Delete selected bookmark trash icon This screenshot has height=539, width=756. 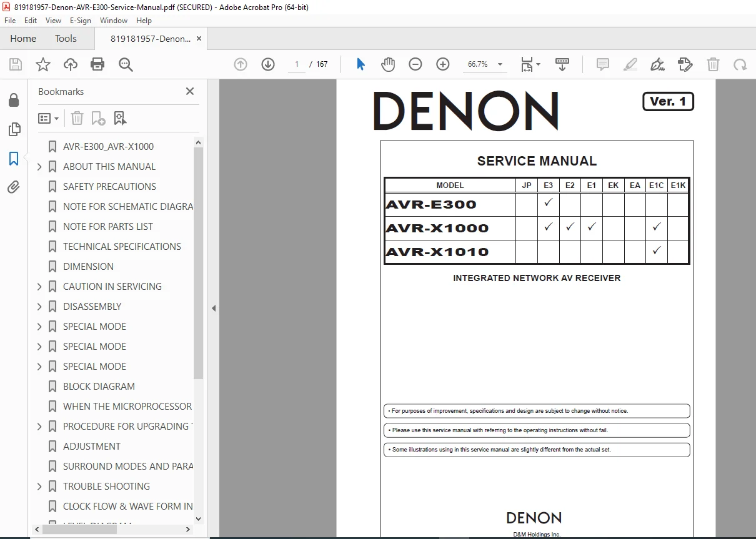pyautogui.click(x=77, y=118)
